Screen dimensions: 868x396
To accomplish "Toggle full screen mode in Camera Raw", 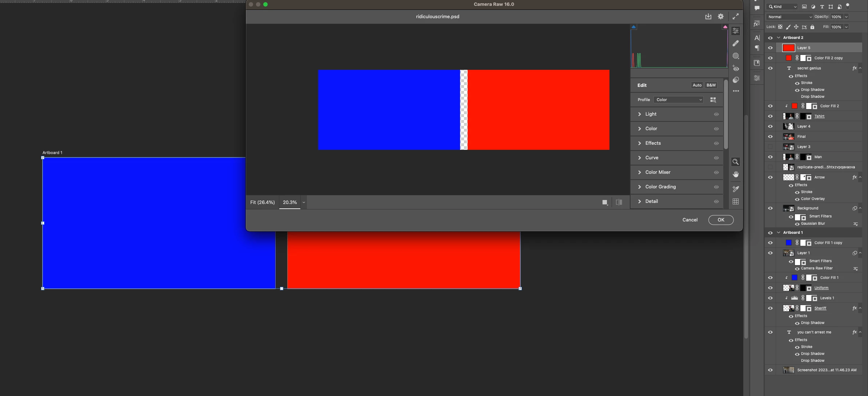I will (735, 16).
